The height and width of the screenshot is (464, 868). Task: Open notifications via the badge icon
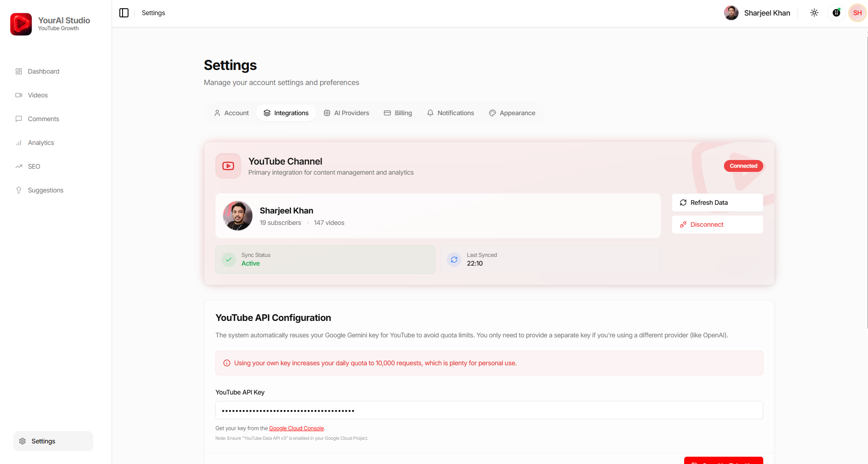pos(836,13)
